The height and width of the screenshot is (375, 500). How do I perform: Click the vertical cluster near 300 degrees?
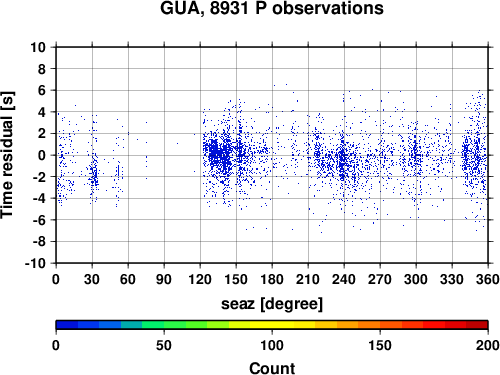(x=415, y=153)
